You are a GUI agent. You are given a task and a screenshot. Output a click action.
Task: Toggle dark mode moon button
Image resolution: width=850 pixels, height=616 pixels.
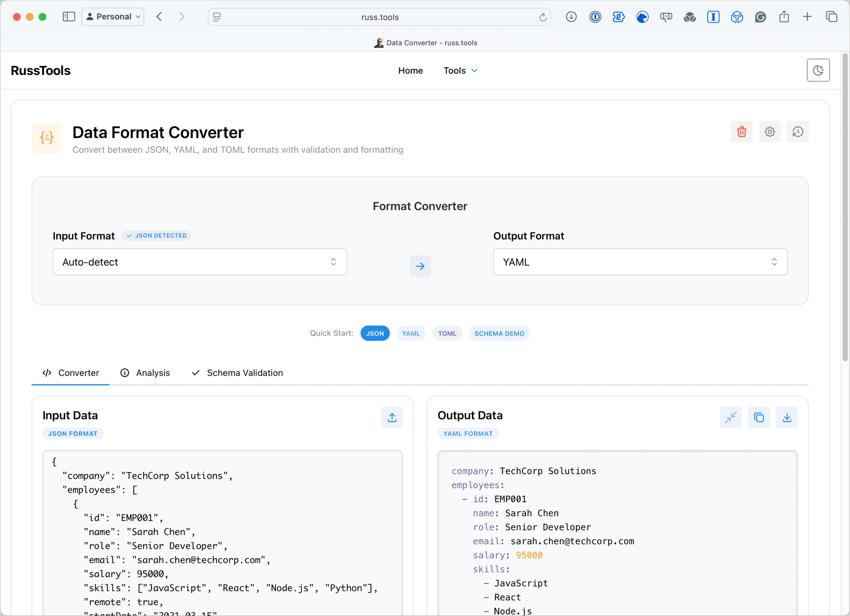818,71
